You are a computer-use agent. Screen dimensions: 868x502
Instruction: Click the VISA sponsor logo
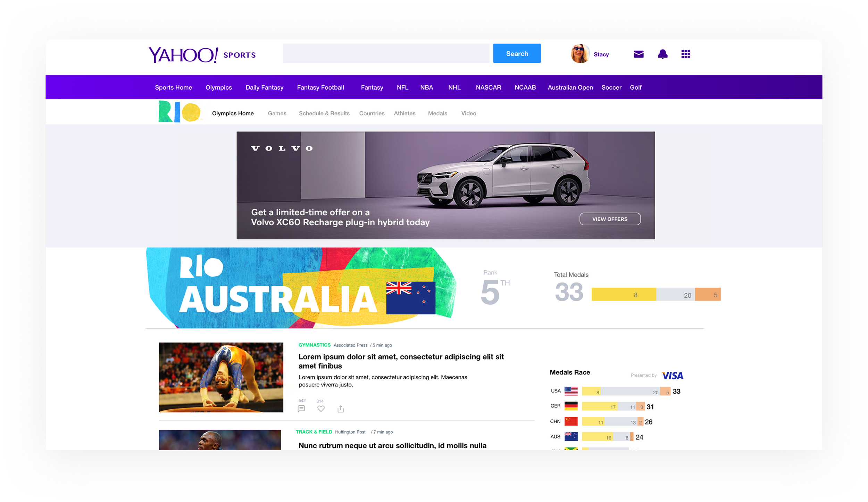click(x=673, y=375)
